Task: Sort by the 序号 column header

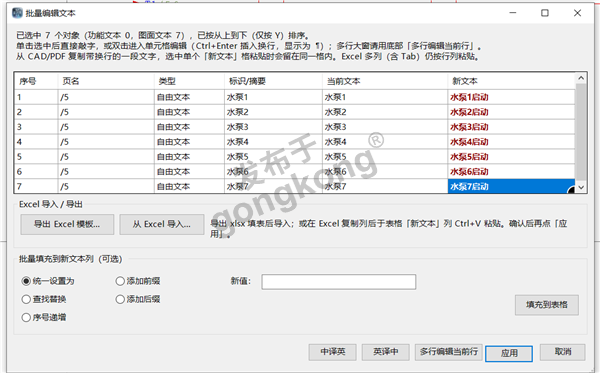Action: coord(36,81)
